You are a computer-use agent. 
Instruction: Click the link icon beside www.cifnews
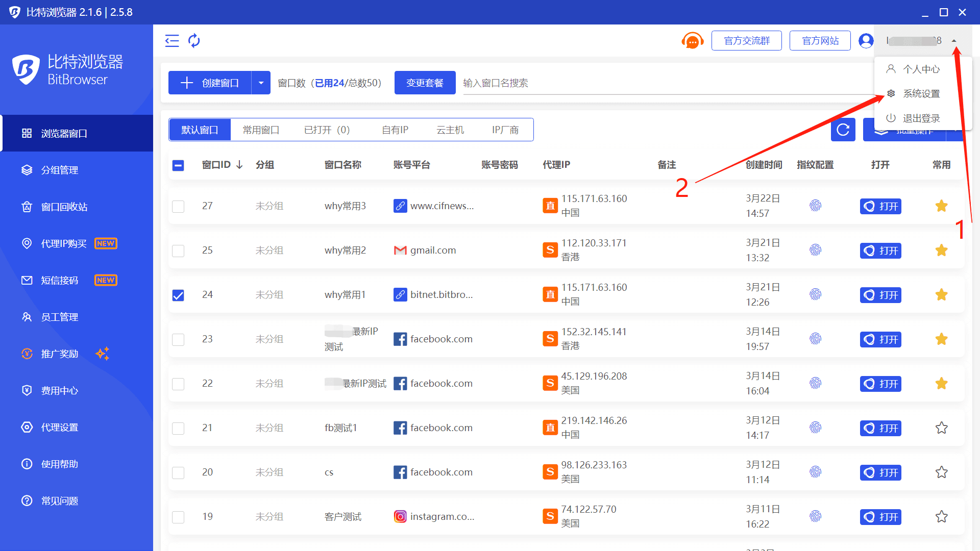pyautogui.click(x=400, y=206)
